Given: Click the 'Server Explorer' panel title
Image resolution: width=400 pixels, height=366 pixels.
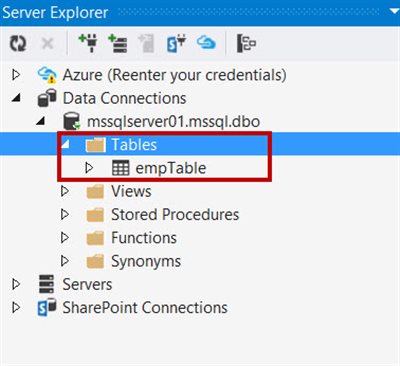Looking at the screenshot, I should click(55, 13).
